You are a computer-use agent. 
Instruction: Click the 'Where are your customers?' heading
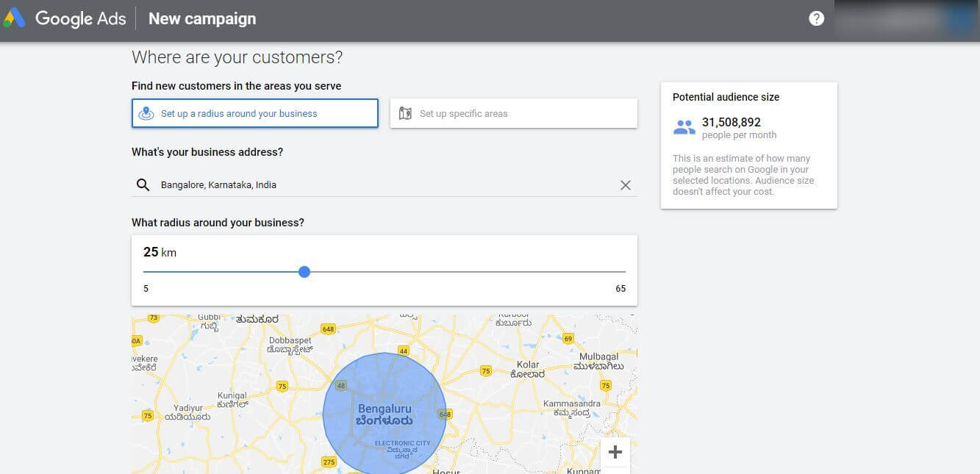click(x=237, y=57)
